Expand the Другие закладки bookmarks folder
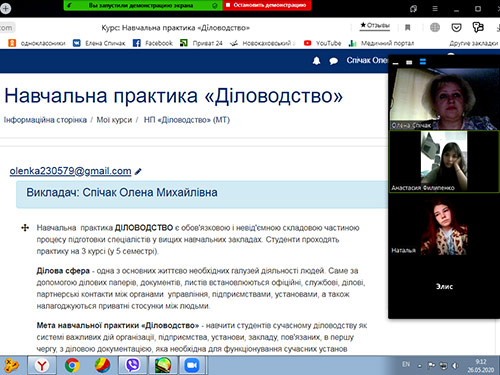This screenshot has width=500, height=375. 473,43
